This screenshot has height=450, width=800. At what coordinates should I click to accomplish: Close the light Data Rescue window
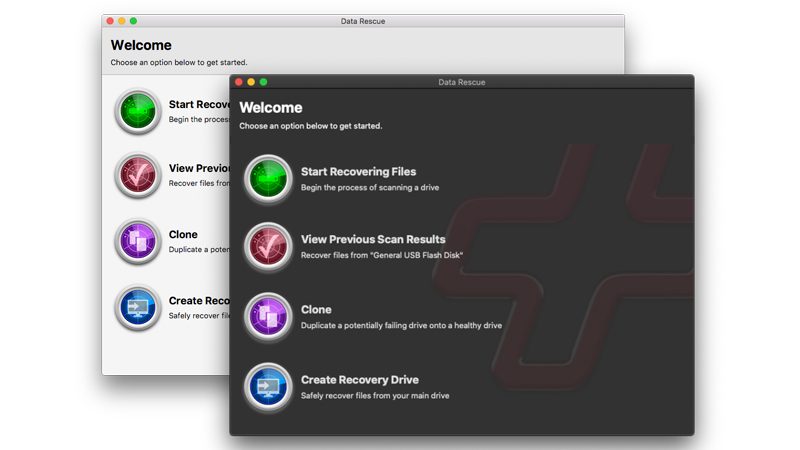(x=110, y=21)
